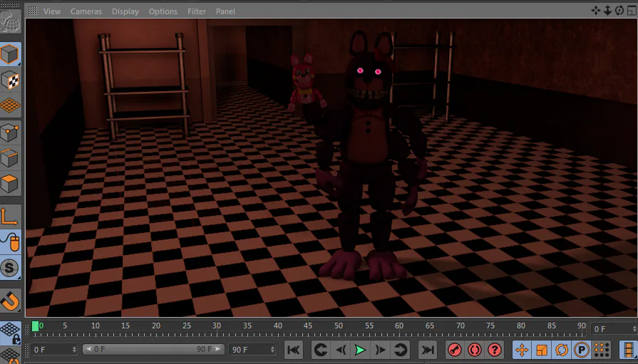Click the viewport orbit camera icon
Image resolution: width=638 pixels, height=364 pixels.
tap(619, 11)
